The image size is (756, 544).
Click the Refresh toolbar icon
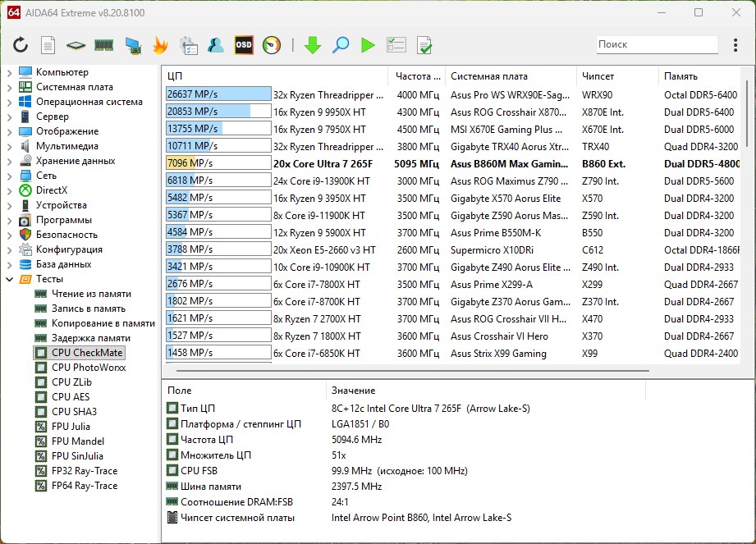[x=21, y=45]
